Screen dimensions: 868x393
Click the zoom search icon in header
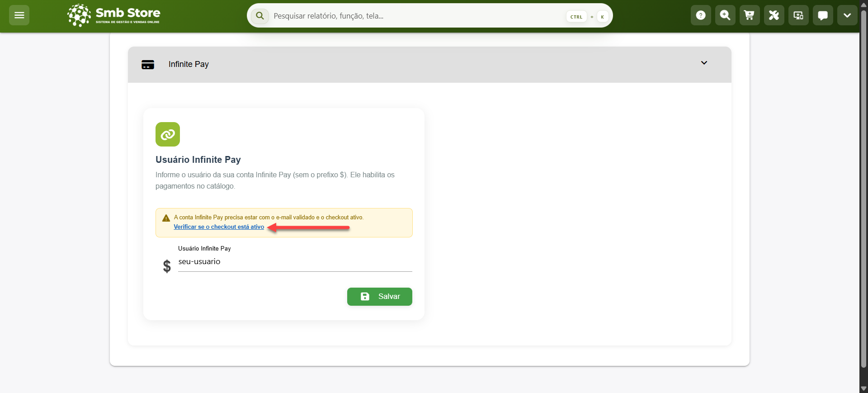[x=725, y=15]
